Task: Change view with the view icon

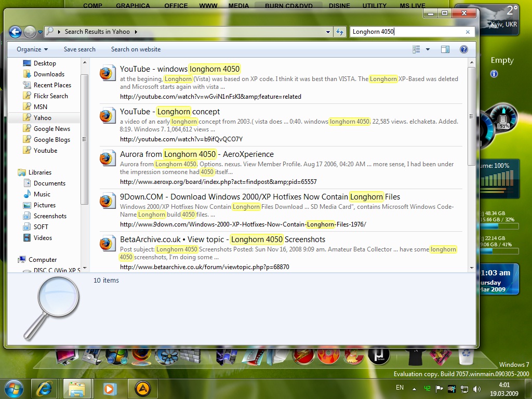Action: 416,49
